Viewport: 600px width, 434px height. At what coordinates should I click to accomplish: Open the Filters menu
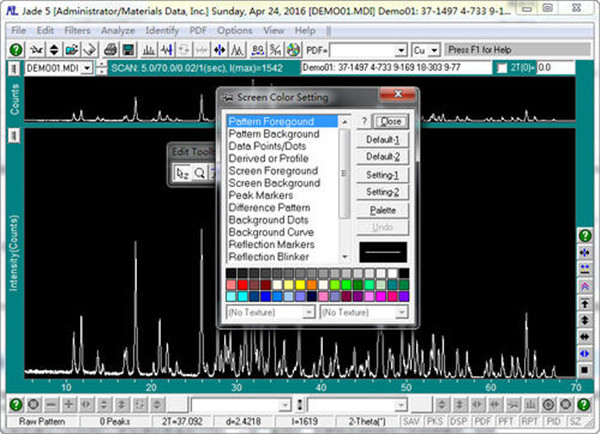tap(75, 30)
